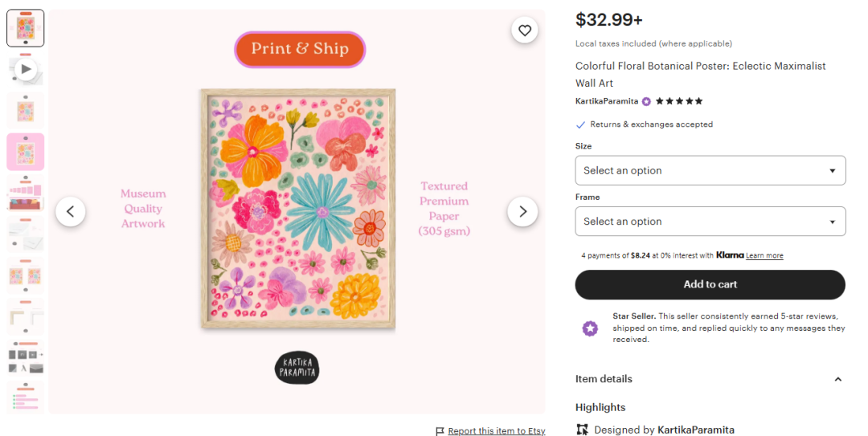Go to the next product image arrow

[522, 211]
